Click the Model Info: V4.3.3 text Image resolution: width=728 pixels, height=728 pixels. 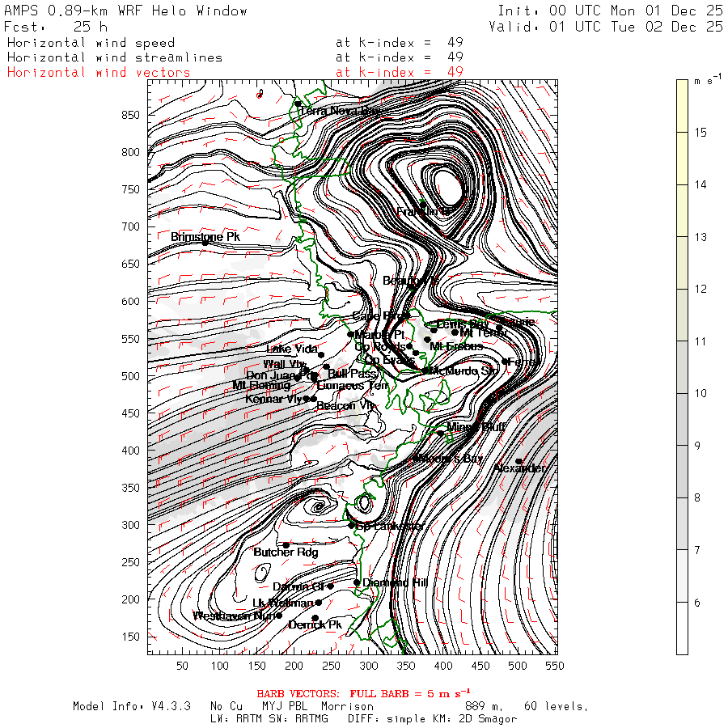[x=132, y=706]
